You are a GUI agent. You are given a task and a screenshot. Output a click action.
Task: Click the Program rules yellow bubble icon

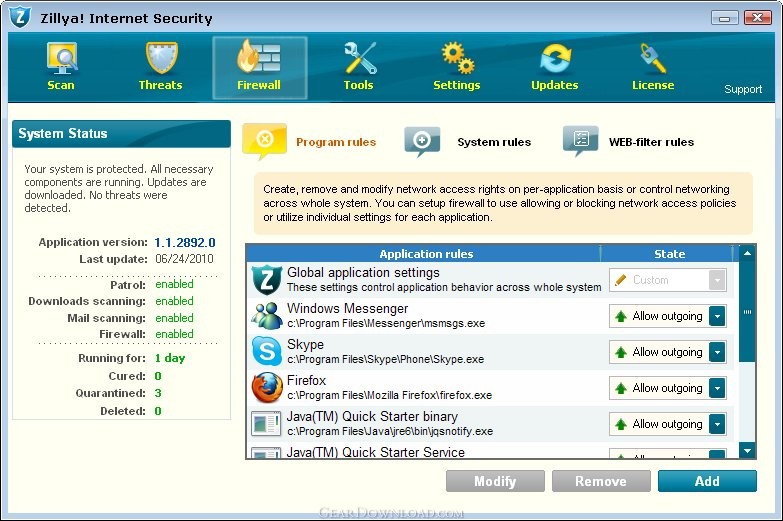tap(265, 141)
